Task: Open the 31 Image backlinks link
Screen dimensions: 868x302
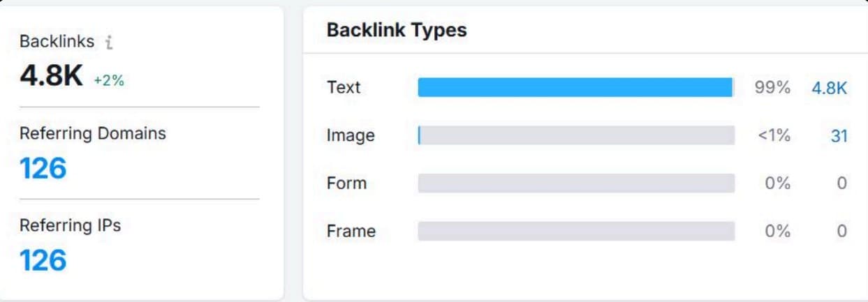Action: 839,137
